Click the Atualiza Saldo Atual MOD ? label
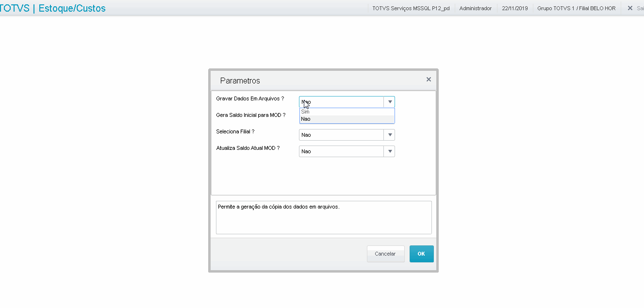 click(x=248, y=148)
